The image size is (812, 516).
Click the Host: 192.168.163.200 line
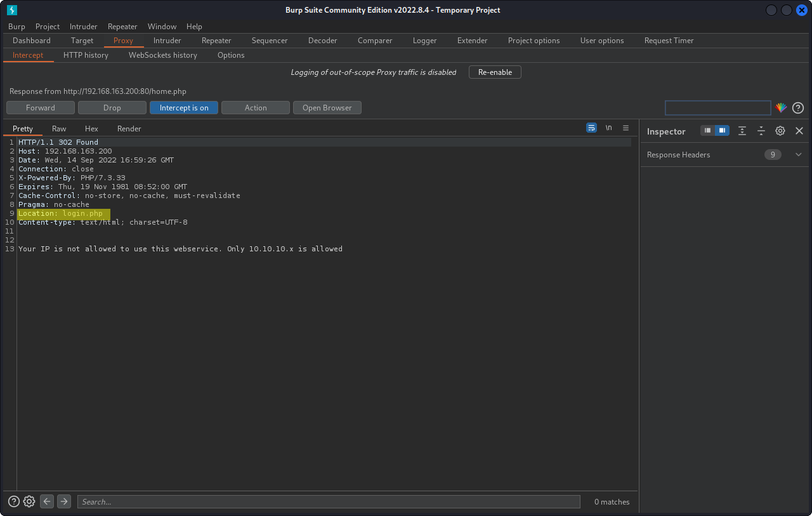click(x=65, y=151)
